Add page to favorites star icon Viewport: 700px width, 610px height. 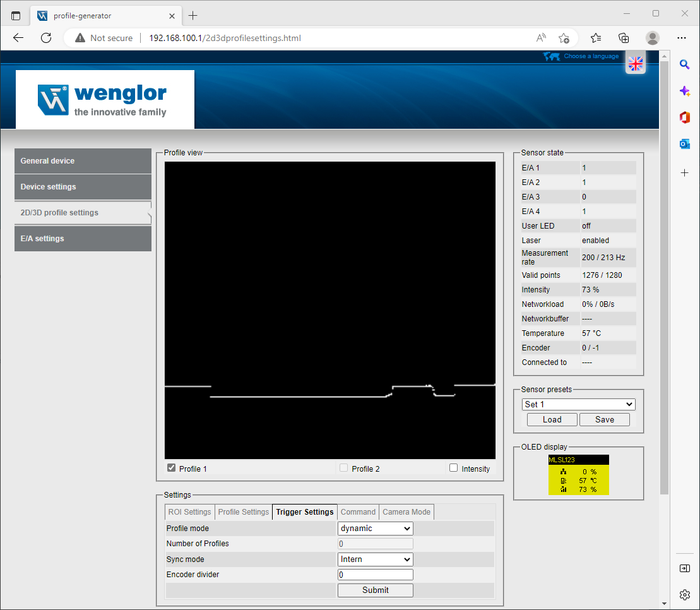tap(564, 38)
